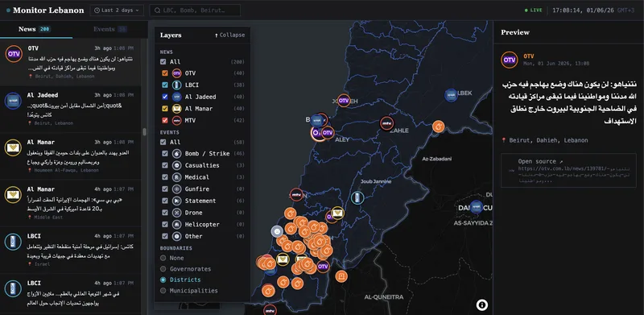The image size is (644, 315).
Task: Uncheck the Medical events checkbox
Action: click(165, 177)
